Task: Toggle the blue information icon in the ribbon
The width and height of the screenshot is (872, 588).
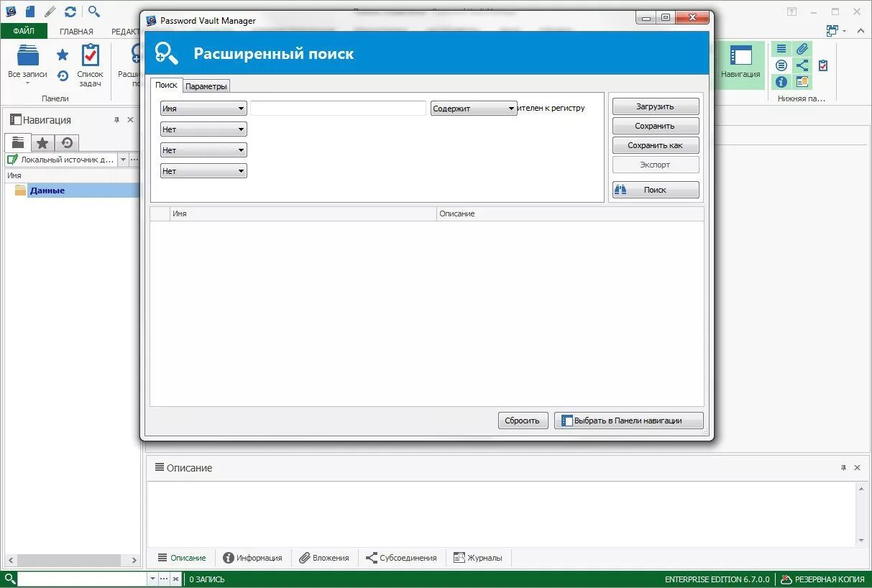Action: pyautogui.click(x=781, y=82)
